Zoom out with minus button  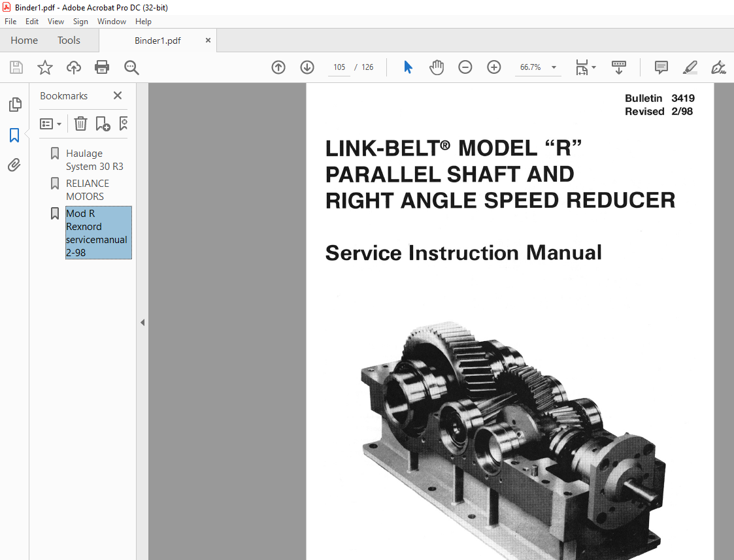pyautogui.click(x=465, y=67)
